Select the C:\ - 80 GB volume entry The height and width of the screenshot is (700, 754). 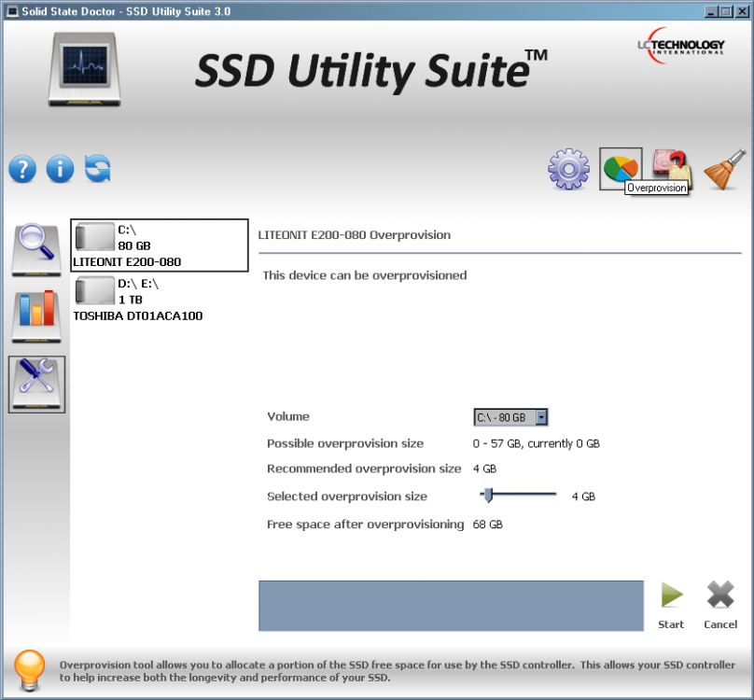[504, 417]
